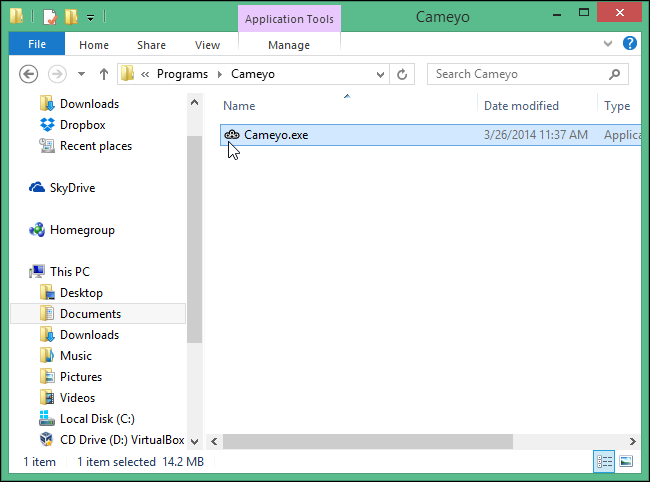Click the VirtualBox CD drive icon

(x=47, y=439)
